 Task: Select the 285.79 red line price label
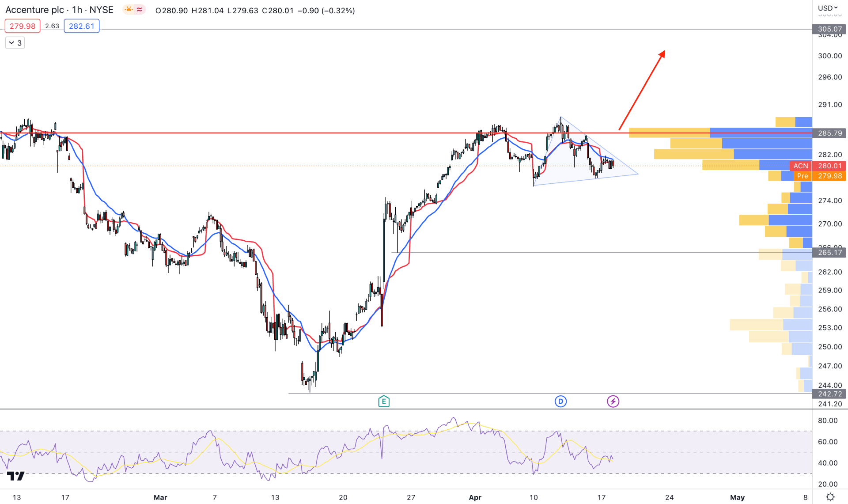coord(829,133)
